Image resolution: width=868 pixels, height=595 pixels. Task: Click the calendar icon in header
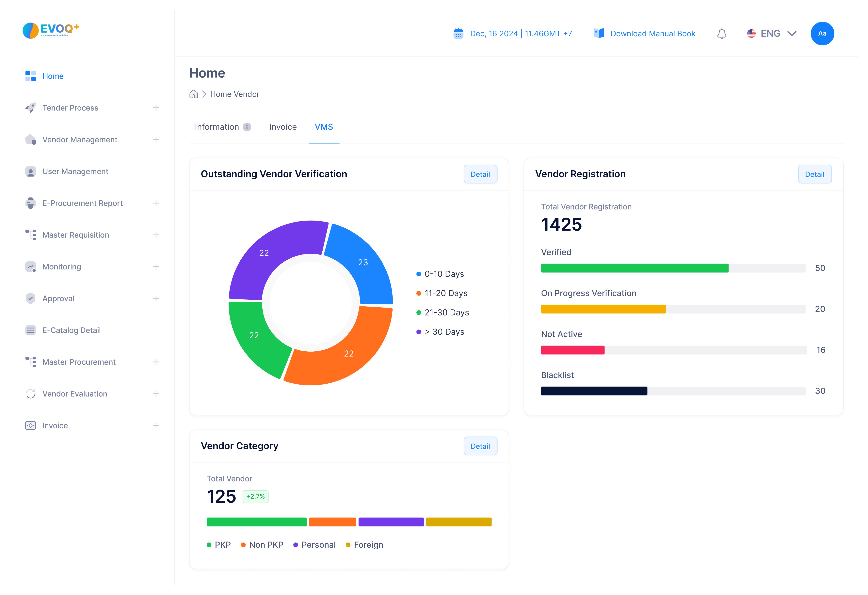pyautogui.click(x=458, y=34)
